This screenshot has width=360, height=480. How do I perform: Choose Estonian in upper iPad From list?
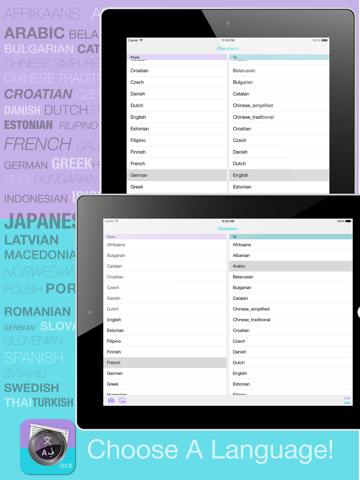[177, 129]
